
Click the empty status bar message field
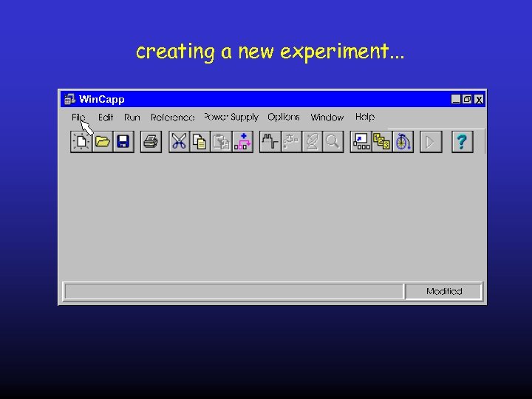pos(234,291)
